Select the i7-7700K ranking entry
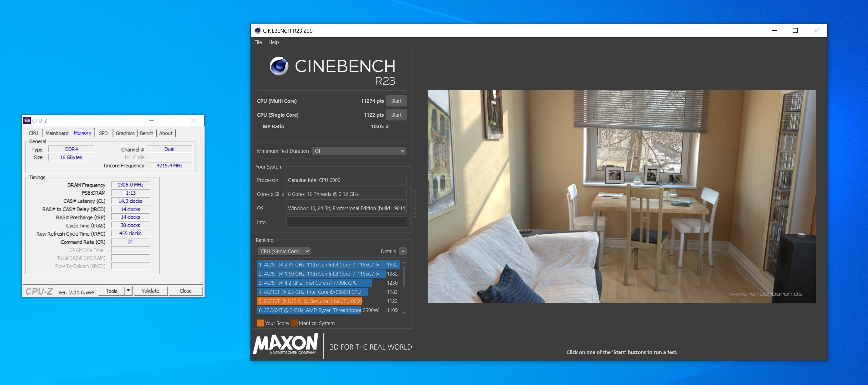This screenshot has width=868, height=385. (314, 283)
